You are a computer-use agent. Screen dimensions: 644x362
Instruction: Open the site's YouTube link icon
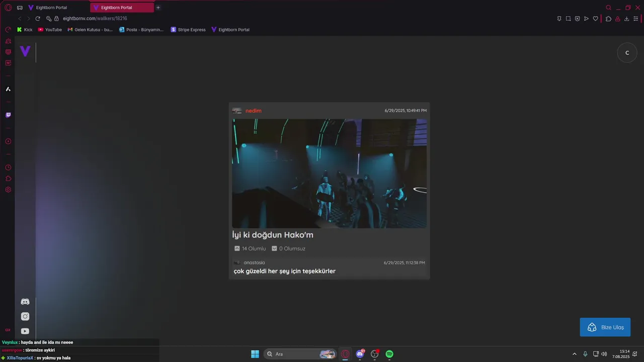tap(25, 331)
